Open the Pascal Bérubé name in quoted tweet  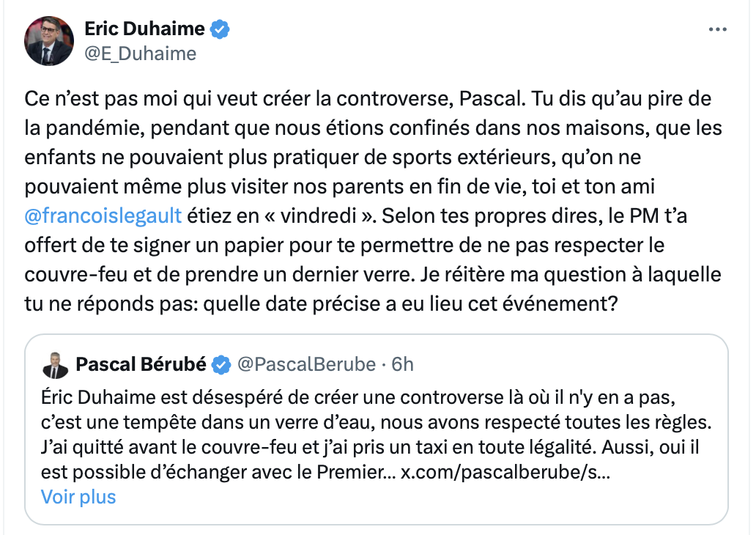click(x=141, y=364)
